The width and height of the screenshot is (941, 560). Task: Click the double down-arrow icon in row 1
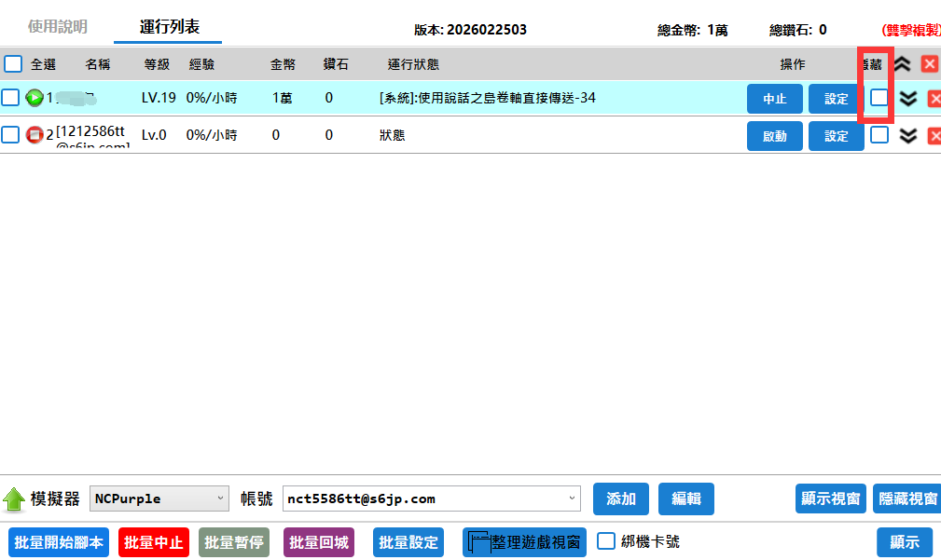908,99
